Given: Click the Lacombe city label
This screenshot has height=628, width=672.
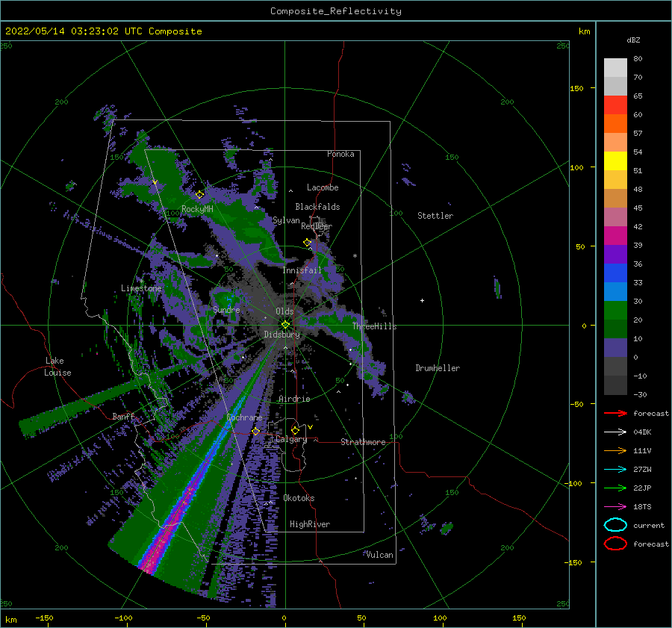Looking at the screenshot, I should 323,187.
